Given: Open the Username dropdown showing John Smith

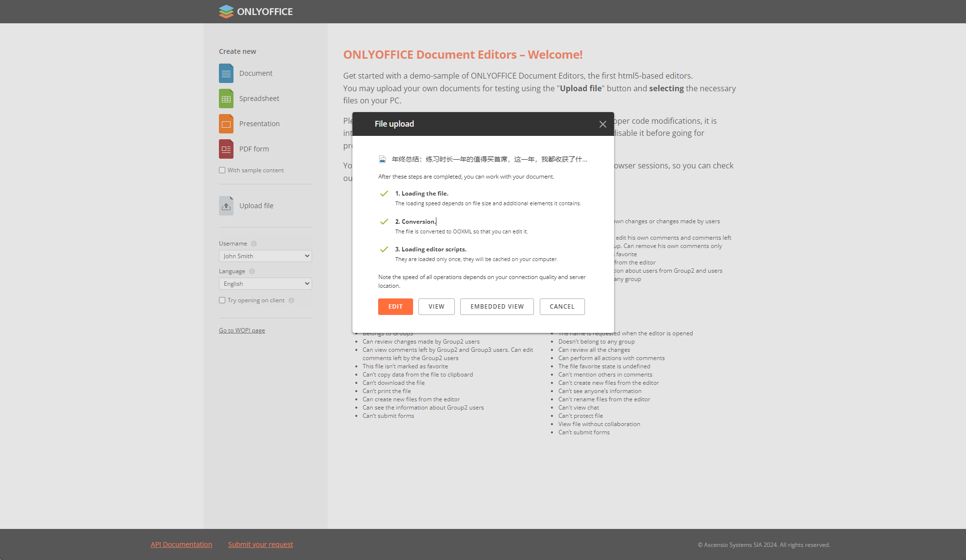Looking at the screenshot, I should [x=266, y=256].
